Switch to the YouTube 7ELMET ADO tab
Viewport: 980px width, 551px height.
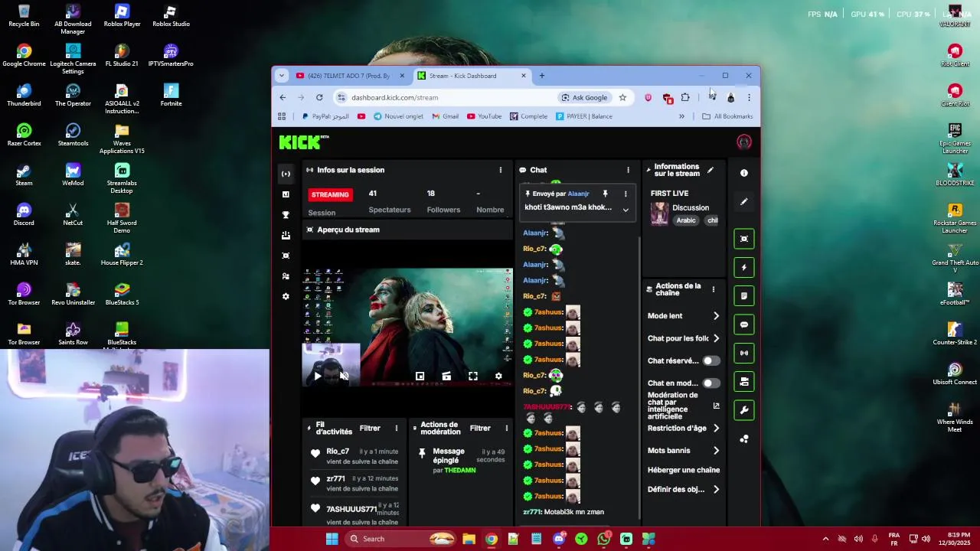(349, 76)
